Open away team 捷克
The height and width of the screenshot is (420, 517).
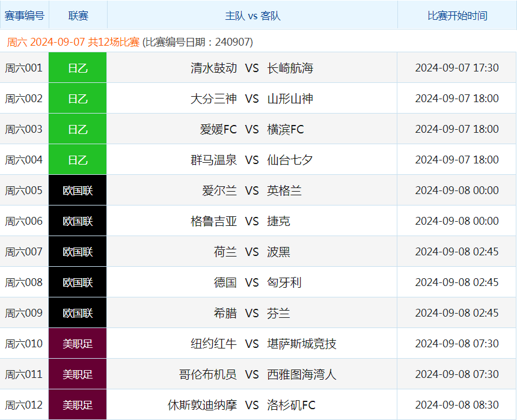coord(278,221)
